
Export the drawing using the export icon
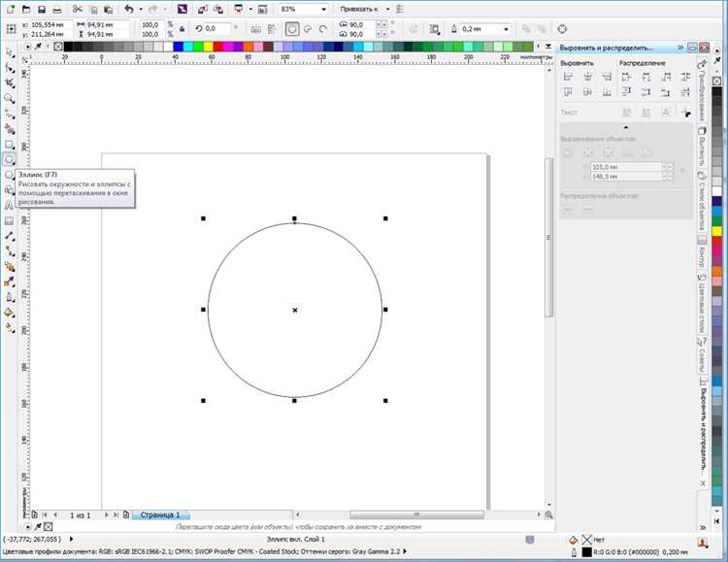coord(217,9)
